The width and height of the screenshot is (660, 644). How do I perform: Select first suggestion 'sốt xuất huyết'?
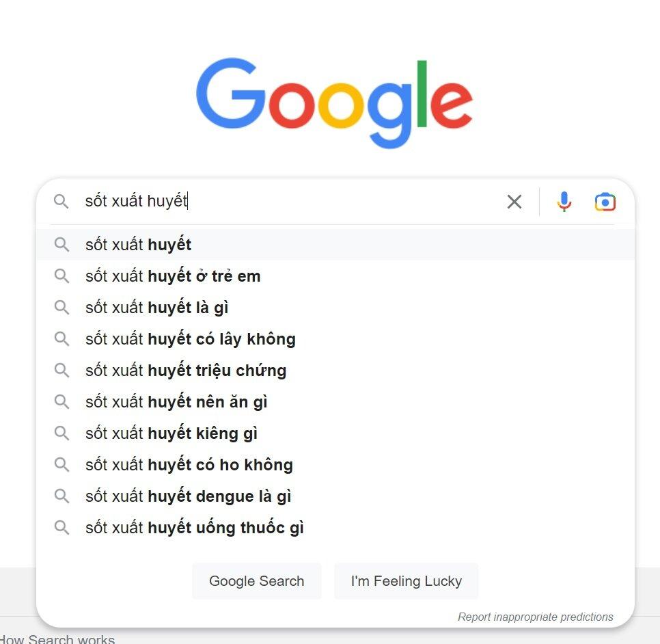coord(139,245)
